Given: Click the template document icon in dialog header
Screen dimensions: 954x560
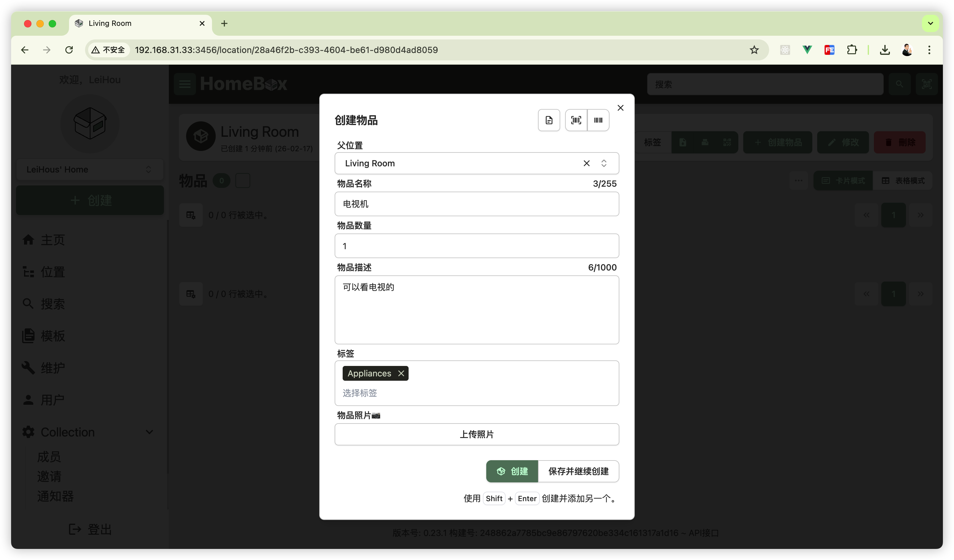Looking at the screenshot, I should [549, 120].
